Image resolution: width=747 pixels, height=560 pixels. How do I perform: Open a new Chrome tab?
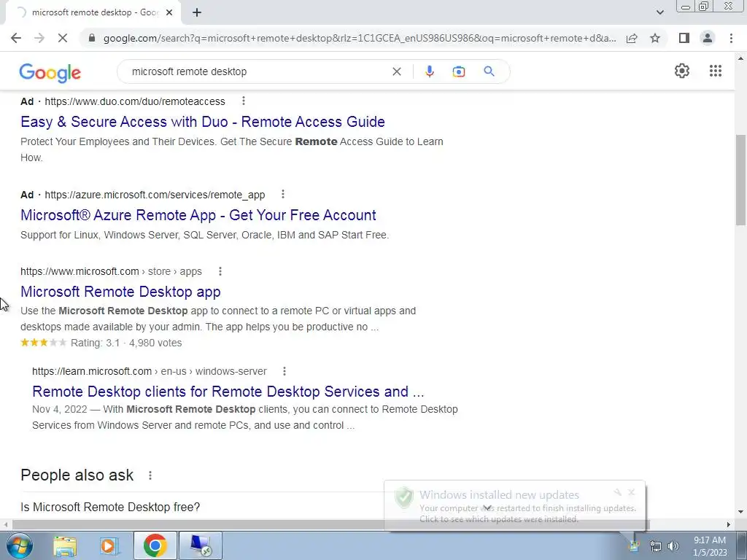tap(197, 13)
